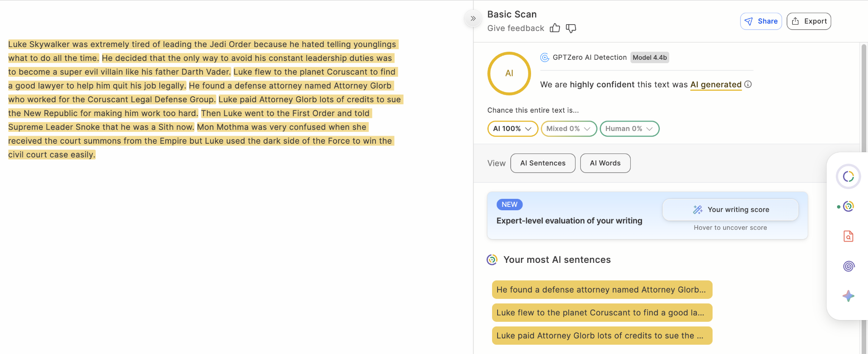Click the magic wand writing score icon
This screenshot has width=868, height=354.
pyautogui.click(x=698, y=210)
